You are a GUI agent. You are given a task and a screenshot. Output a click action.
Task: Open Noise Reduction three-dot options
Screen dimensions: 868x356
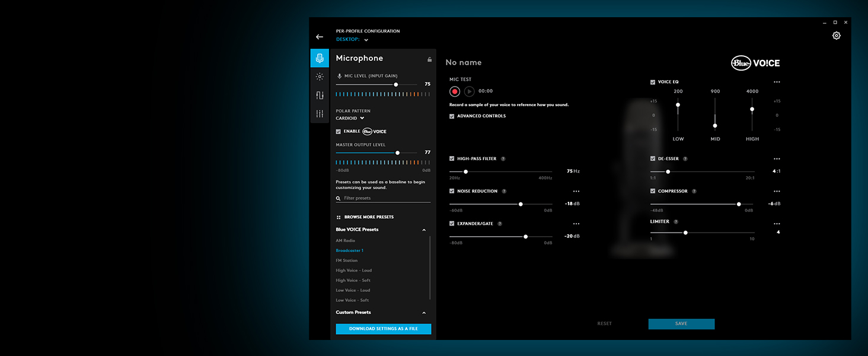click(x=576, y=192)
